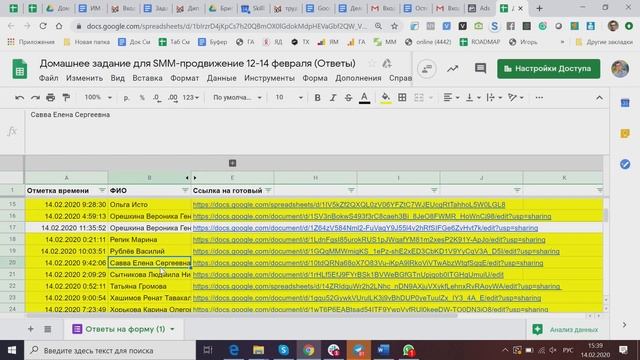Select the paint format roller tool
Viewport: 640px width, 360px height.
[66, 98]
